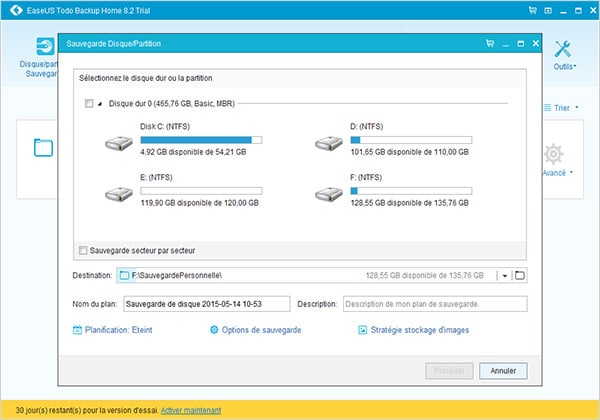Collapse the Disque dur 0 tree arrow
The height and width of the screenshot is (420, 600).
tap(100, 104)
